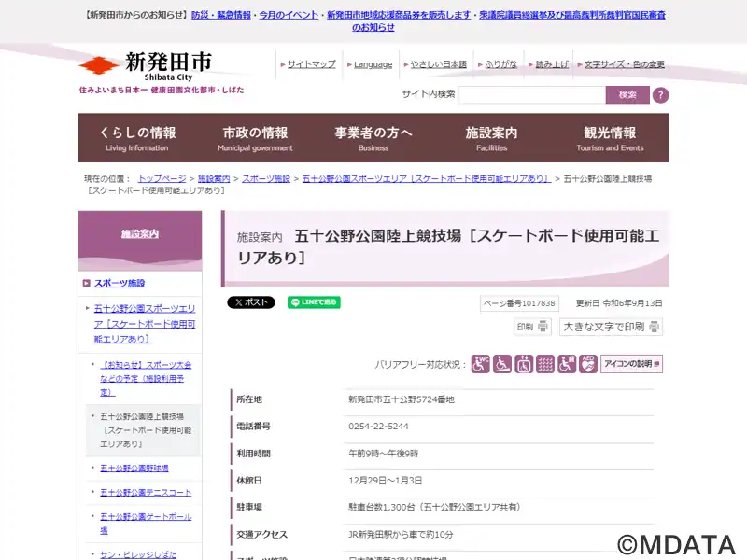
Task: Click the accessible toilet (WC) icon
Action: point(480,364)
